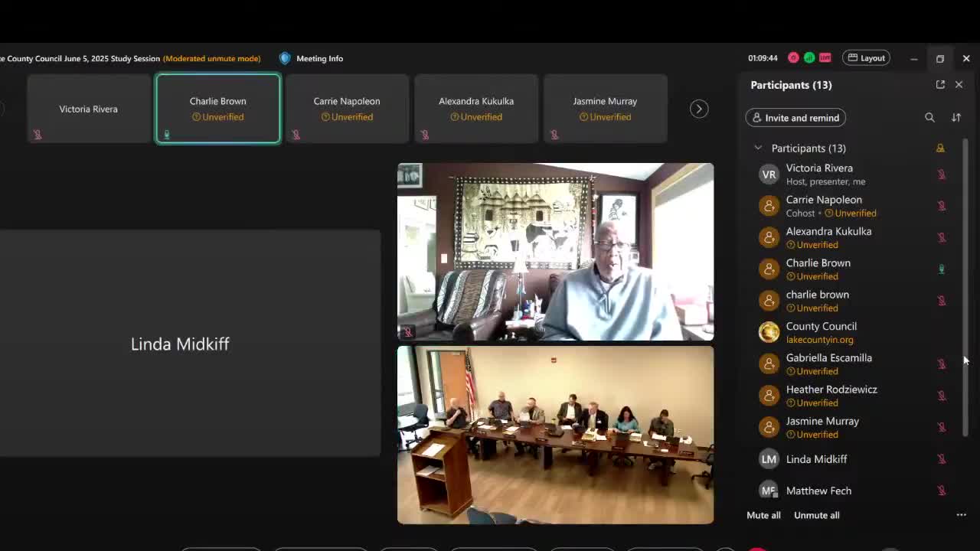Viewport: 980px width, 551px height.
Task: Toggle mic for lowercase charlie brown row
Action: click(942, 301)
